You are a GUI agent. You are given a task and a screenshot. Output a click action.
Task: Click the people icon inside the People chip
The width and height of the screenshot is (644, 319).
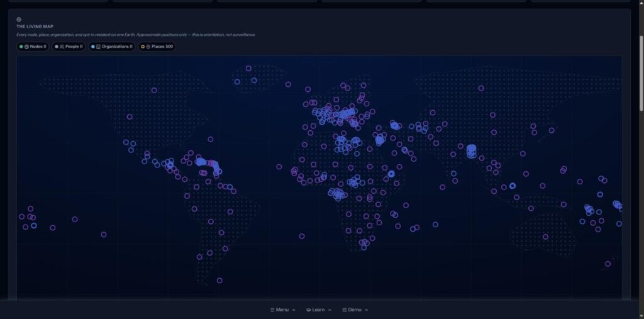[x=62, y=47]
